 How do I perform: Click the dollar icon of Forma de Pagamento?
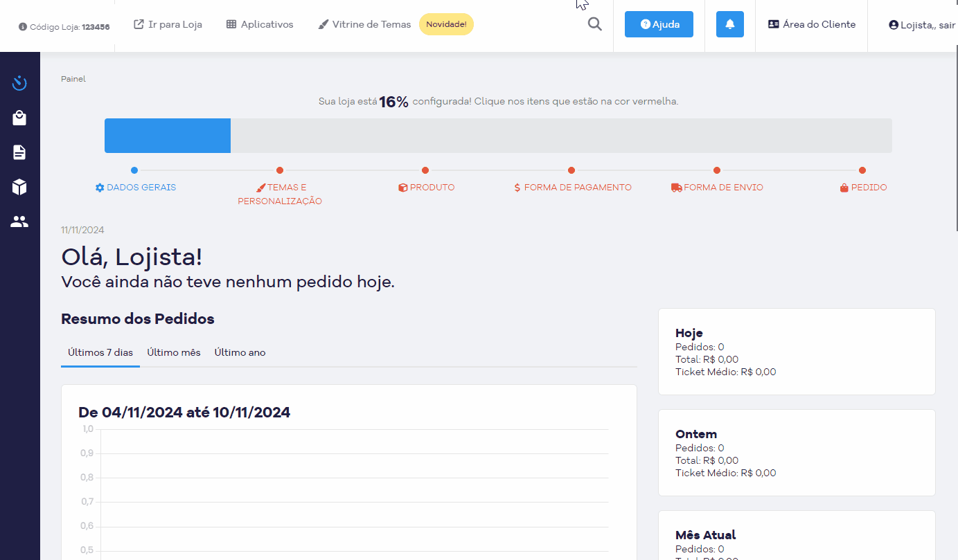coord(517,188)
